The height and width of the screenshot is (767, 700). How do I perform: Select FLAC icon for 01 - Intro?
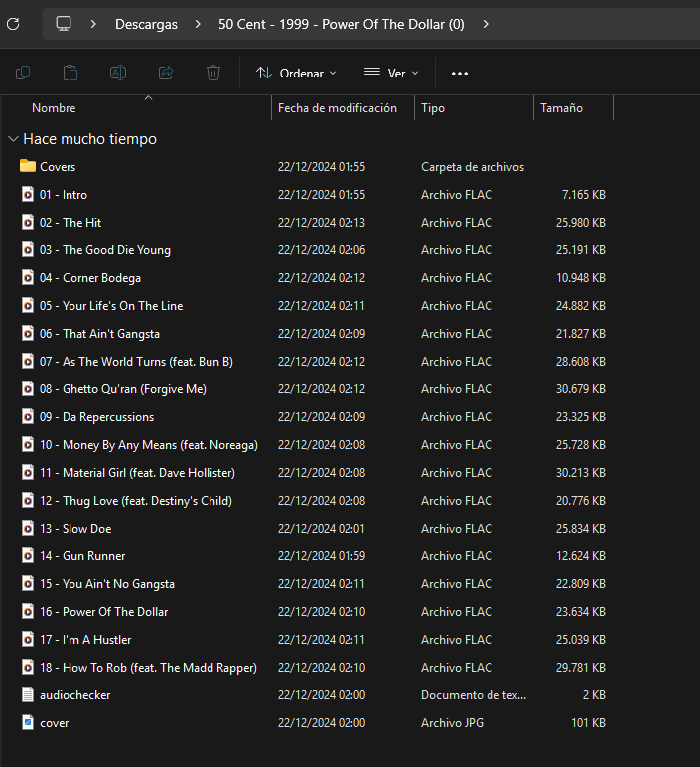point(28,194)
